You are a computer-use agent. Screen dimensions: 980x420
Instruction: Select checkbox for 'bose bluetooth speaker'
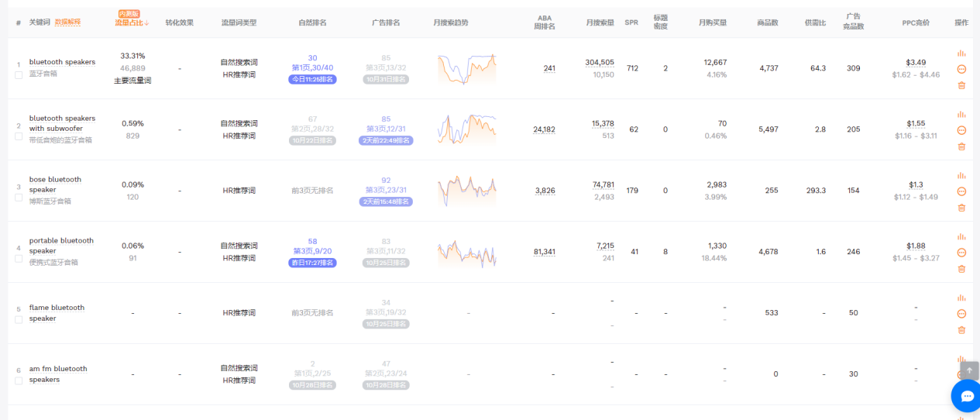[19, 198]
